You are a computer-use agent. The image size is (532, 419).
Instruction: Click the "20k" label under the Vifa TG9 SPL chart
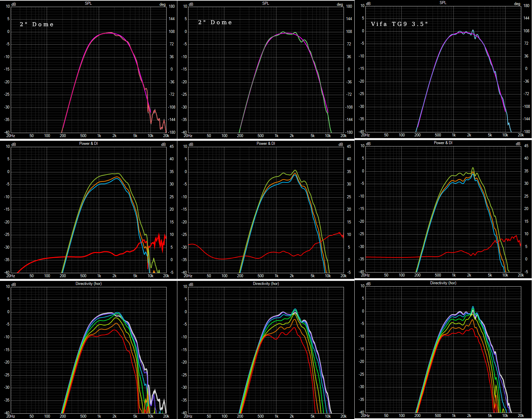pos(521,135)
